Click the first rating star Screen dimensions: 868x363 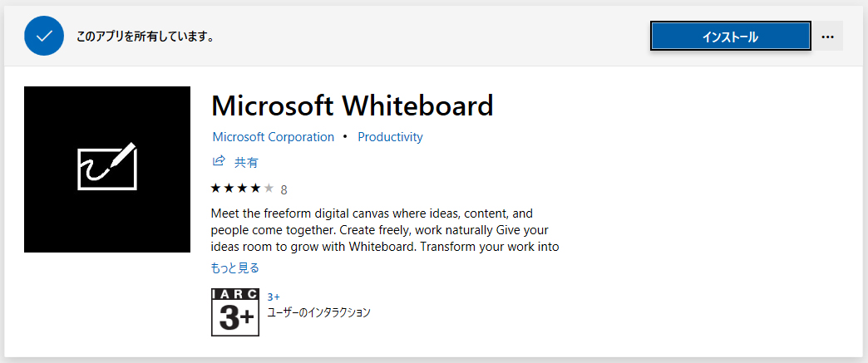coord(216,189)
